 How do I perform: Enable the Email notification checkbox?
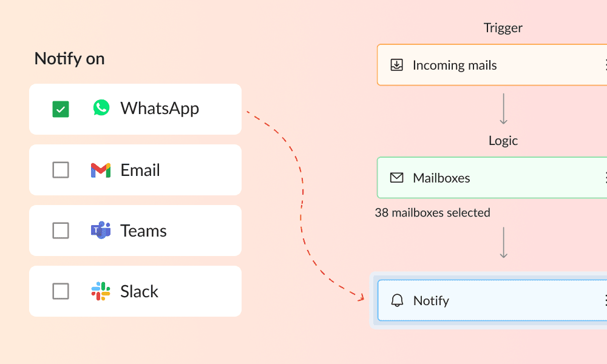click(61, 170)
